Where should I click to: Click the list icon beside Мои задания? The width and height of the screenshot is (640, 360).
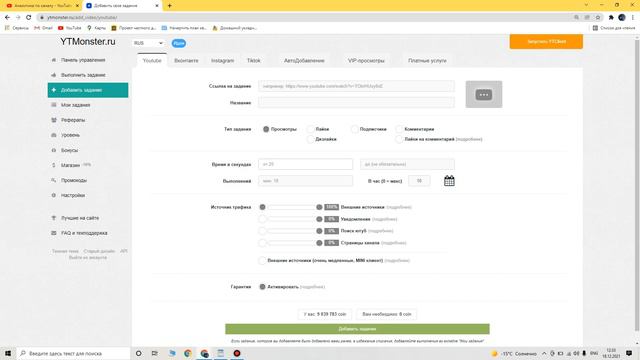point(53,105)
